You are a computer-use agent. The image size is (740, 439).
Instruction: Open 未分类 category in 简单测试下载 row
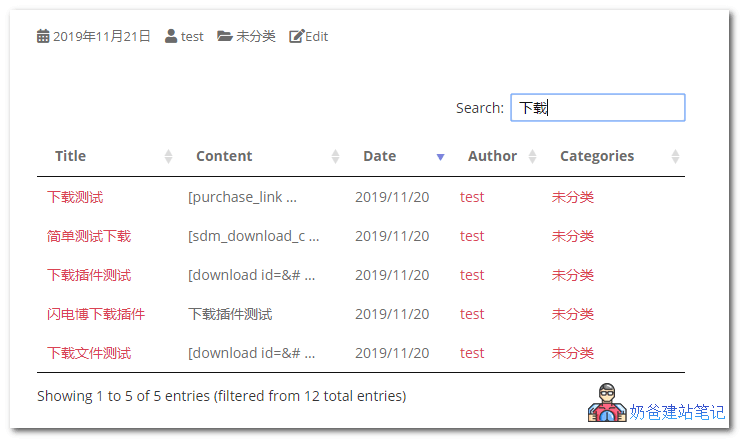click(x=572, y=236)
